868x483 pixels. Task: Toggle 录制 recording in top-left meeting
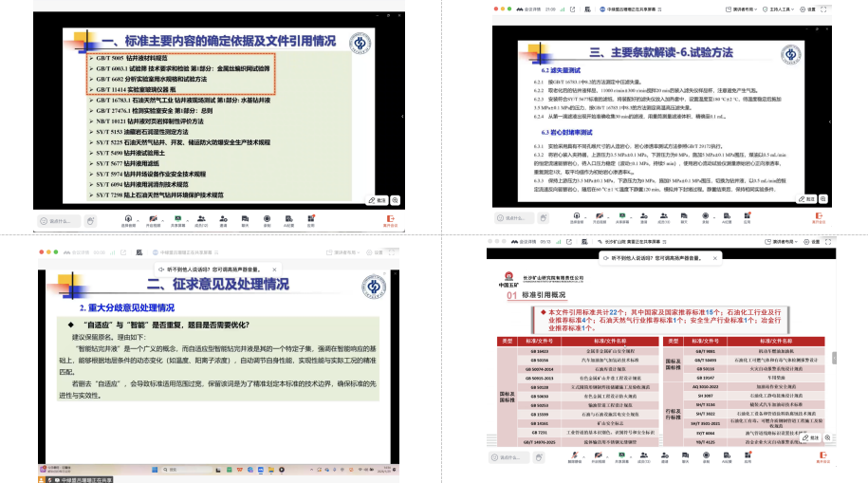click(268, 218)
